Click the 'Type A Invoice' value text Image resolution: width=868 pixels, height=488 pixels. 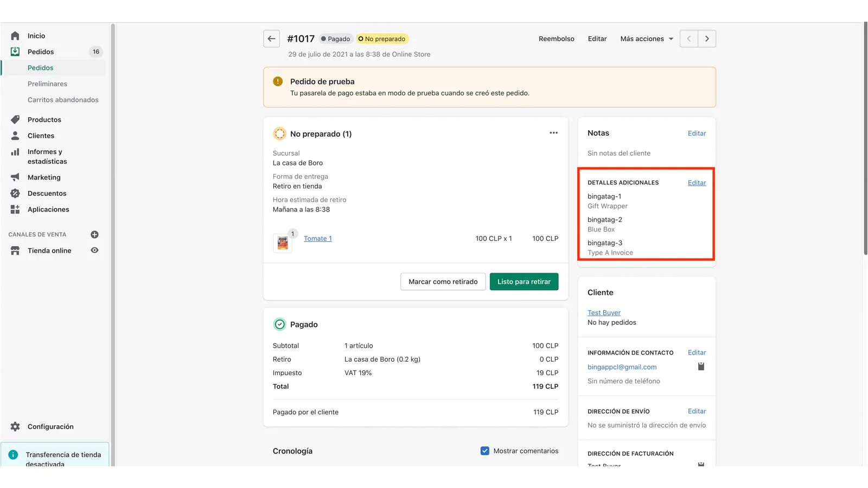pyautogui.click(x=610, y=253)
